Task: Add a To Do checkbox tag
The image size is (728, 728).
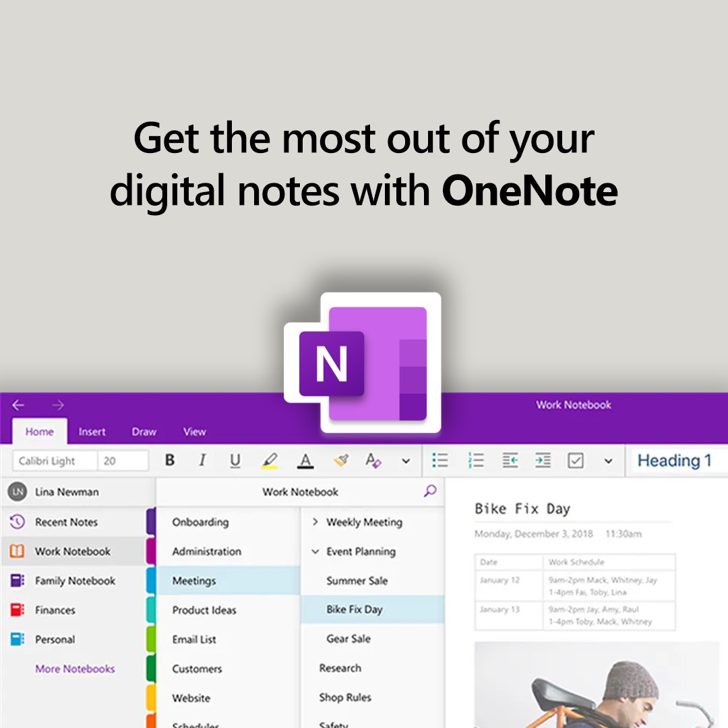Action: pos(576,460)
